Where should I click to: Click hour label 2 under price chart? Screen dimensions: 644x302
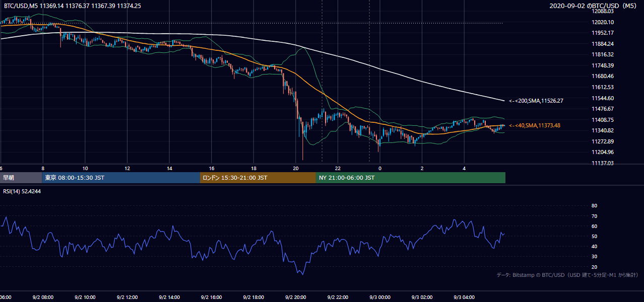[422, 169]
